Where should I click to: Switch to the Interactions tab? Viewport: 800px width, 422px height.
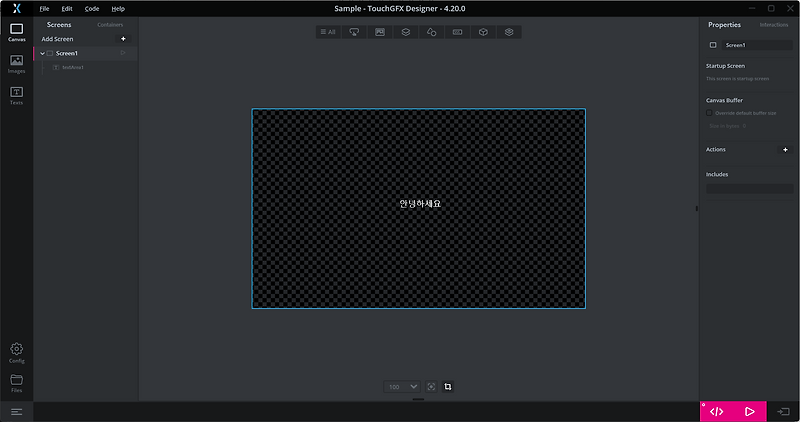[773, 24]
